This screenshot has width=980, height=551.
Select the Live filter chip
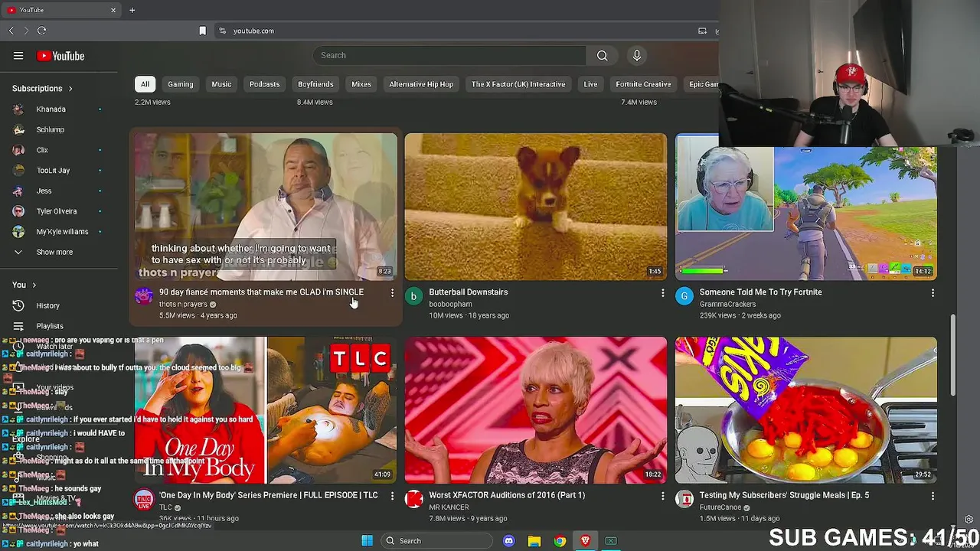(590, 84)
